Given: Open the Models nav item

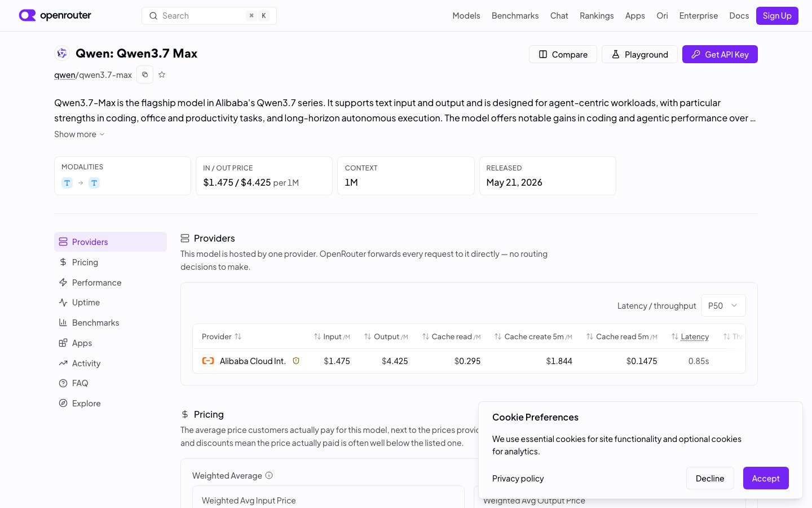Looking at the screenshot, I should (466, 16).
